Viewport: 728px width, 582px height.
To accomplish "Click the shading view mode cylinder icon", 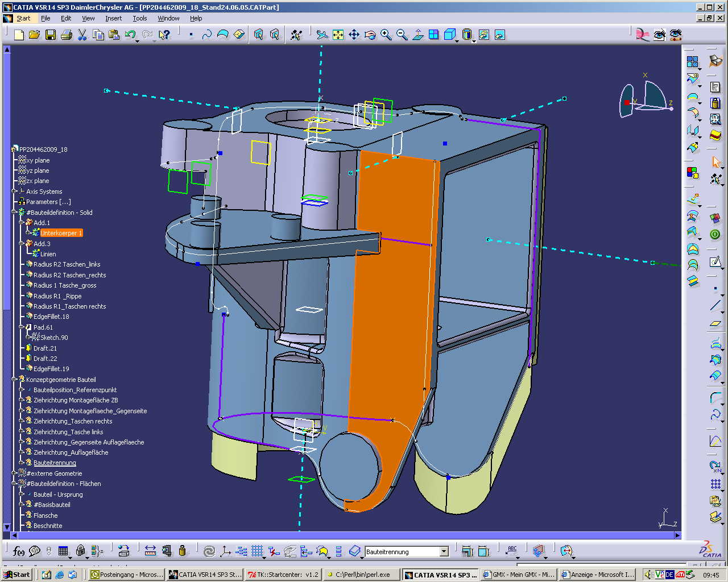I will click(466, 35).
